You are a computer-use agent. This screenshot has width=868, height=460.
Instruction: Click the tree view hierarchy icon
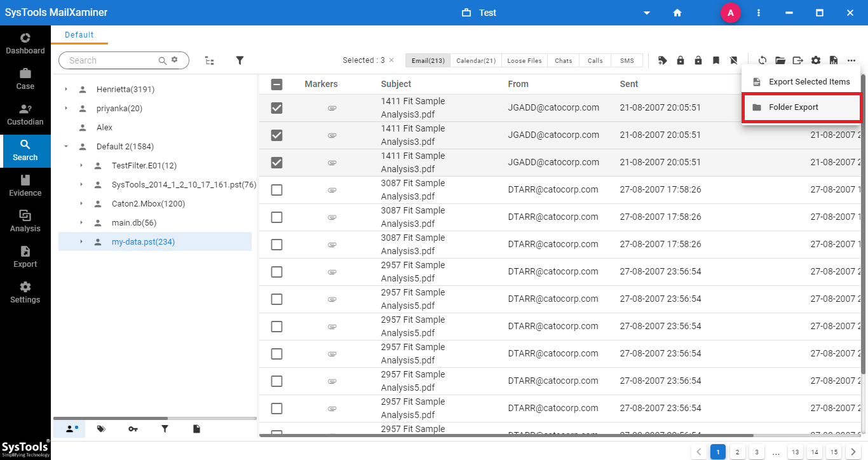pyautogui.click(x=210, y=60)
